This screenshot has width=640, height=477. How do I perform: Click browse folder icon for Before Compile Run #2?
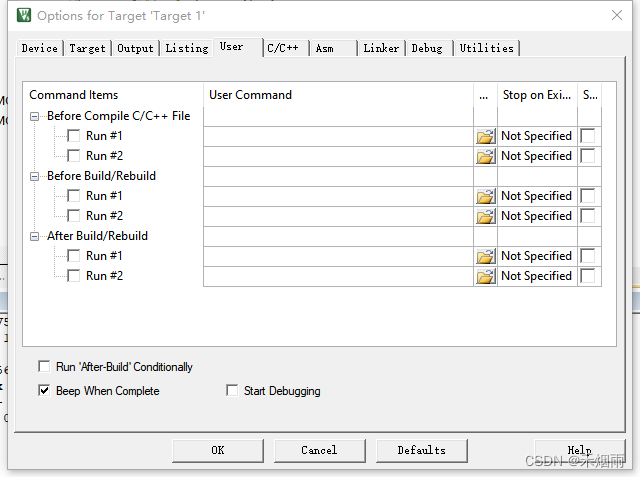486,156
